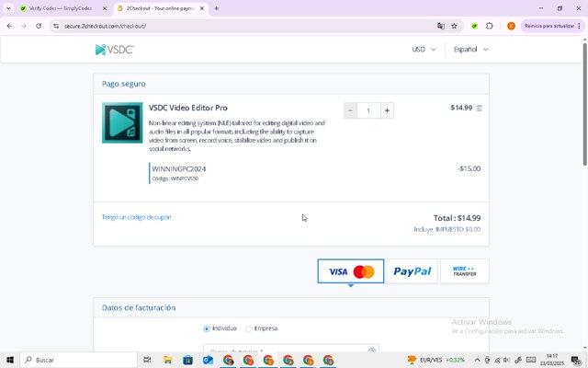Click the 'Pago seguro' heading
This screenshot has width=588, height=368.
pyautogui.click(x=124, y=84)
